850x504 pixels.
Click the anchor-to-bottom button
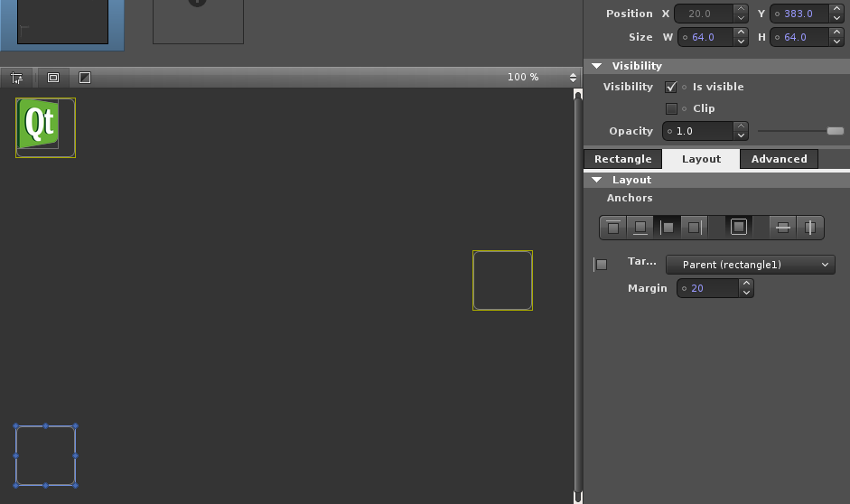coord(640,228)
